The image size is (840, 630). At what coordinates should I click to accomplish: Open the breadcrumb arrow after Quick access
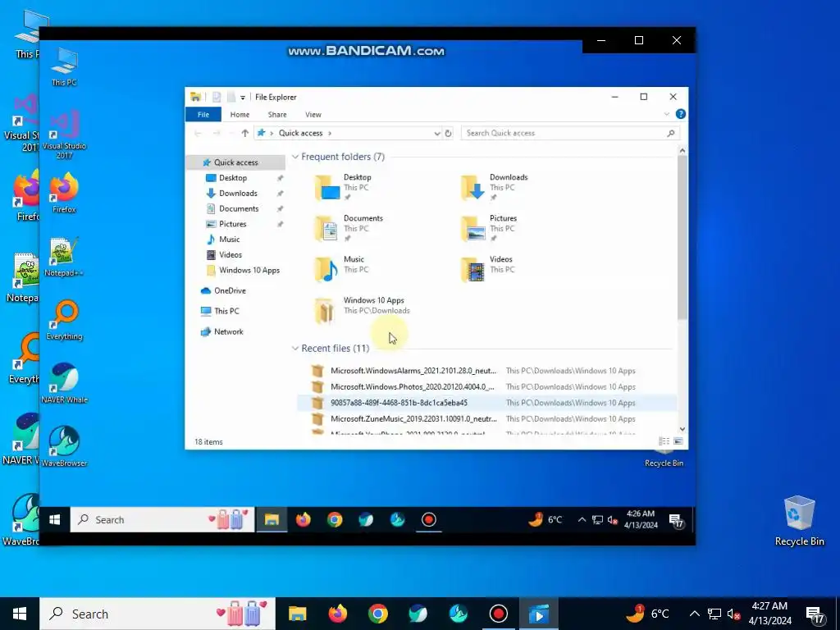tap(330, 134)
